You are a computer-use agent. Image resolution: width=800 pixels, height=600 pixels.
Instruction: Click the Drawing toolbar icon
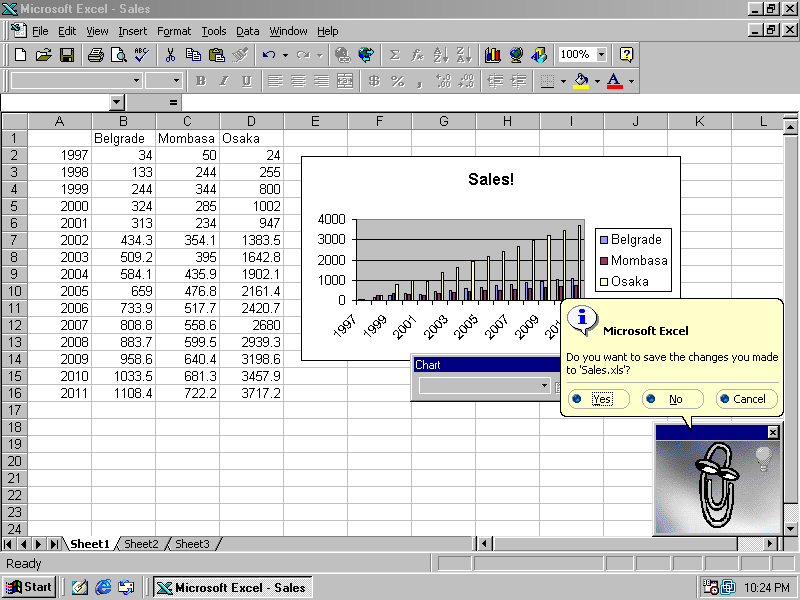(539, 55)
